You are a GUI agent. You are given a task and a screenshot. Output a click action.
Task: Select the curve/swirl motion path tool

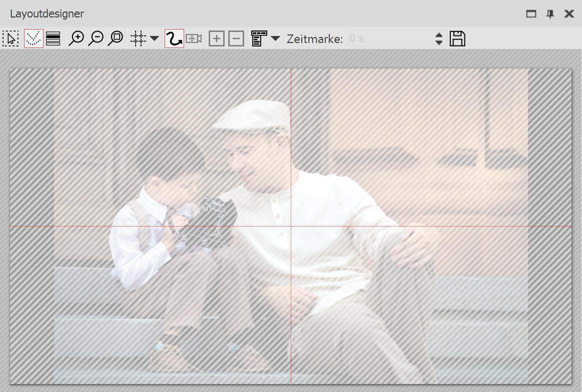click(174, 38)
